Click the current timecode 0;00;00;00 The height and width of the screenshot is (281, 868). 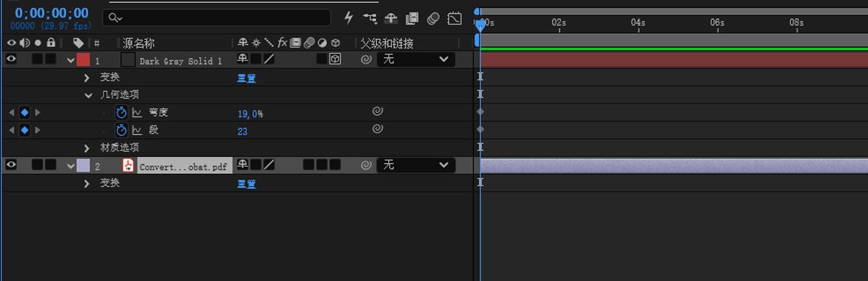click(x=51, y=13)
